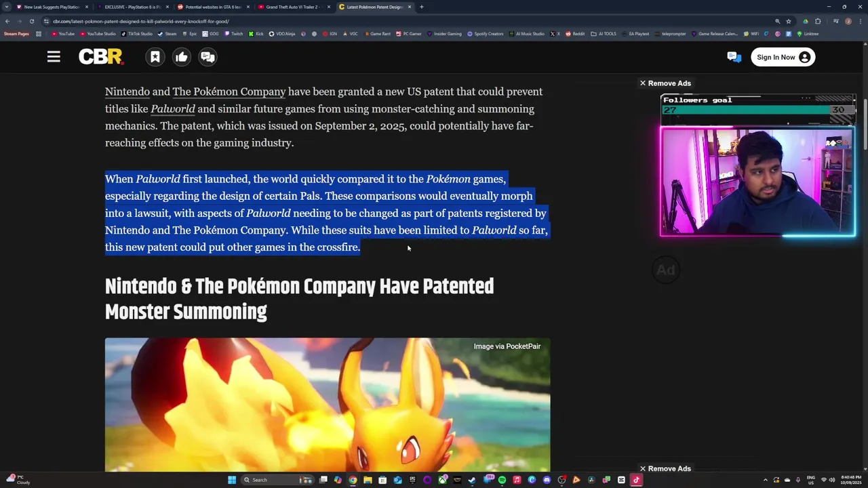Reload the current page

click(x=31, y=21)
